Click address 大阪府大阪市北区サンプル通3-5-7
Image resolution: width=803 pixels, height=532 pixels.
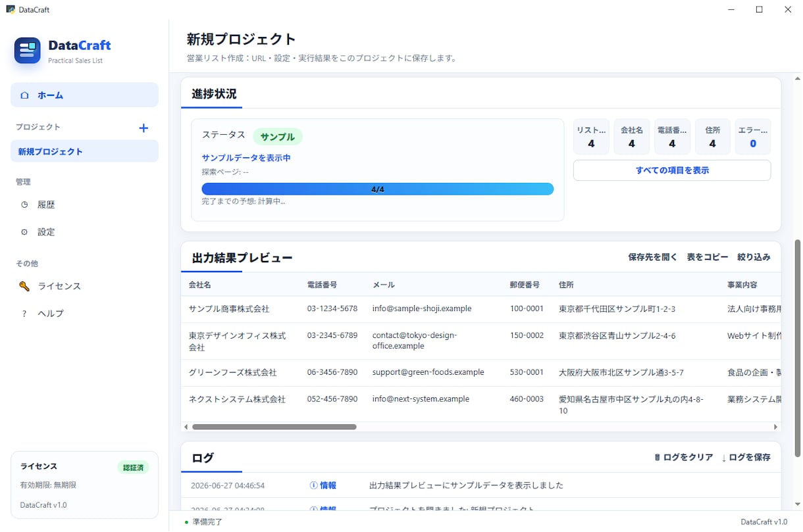(x=621, y=372)
